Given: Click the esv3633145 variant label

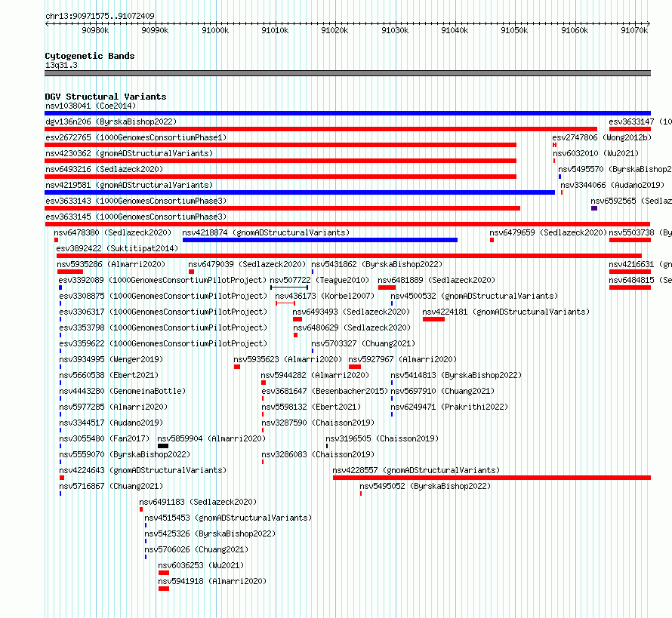Looking at the screenshot, I should 136,217.
